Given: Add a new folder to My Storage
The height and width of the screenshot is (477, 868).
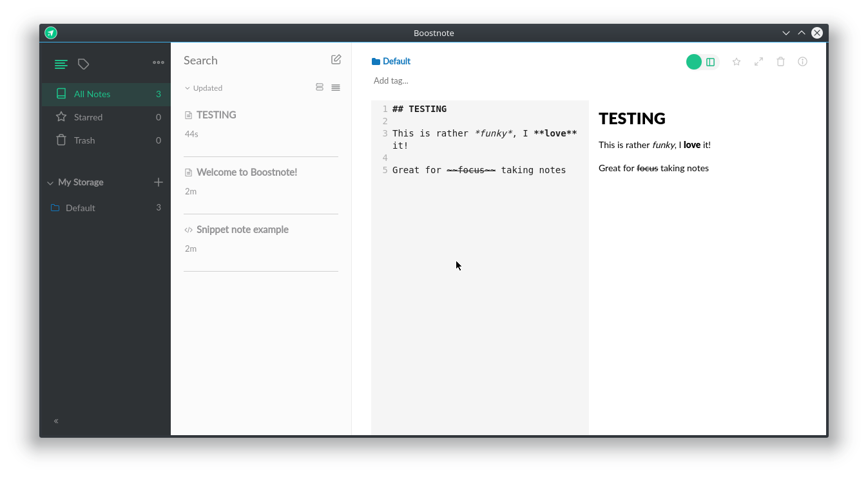Looking at the screenshot, I should tap(159, 182).
